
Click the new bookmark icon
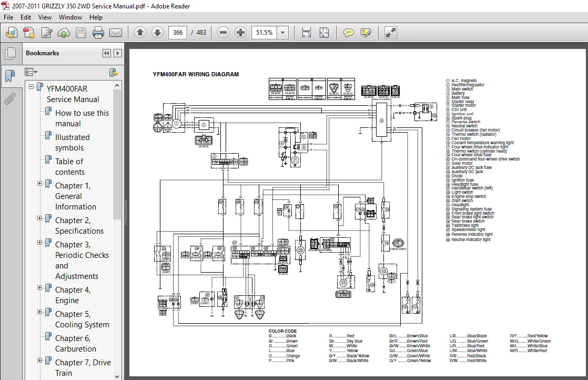113,73
